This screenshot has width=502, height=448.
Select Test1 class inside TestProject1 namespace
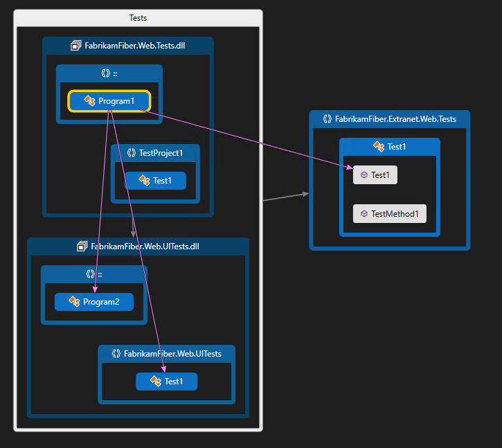click(x=155, y=181)
